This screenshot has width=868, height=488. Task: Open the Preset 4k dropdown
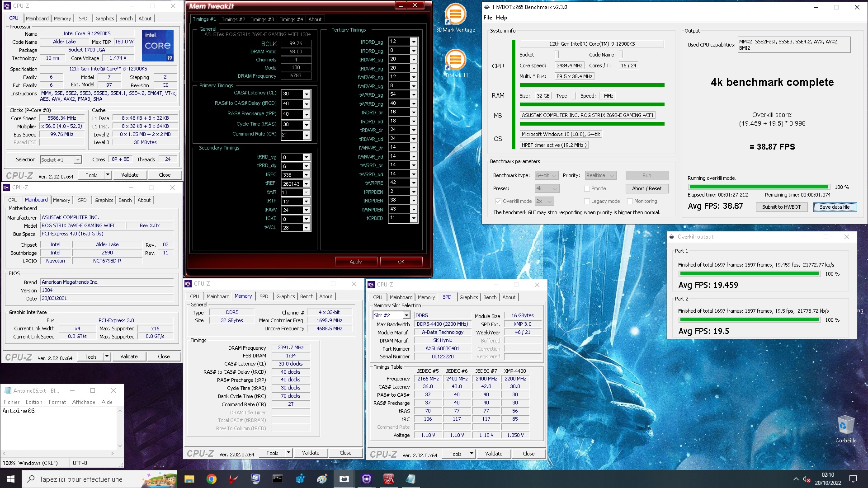tap(547, 188)
